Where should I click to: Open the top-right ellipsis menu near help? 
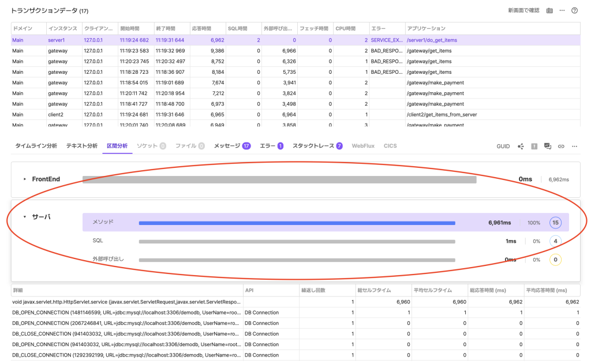click(x=562, y=10)
